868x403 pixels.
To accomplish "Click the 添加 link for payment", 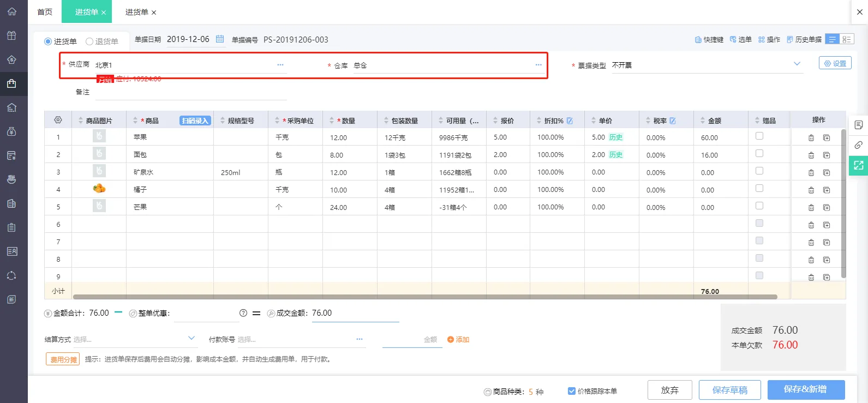I will (458, 339).
